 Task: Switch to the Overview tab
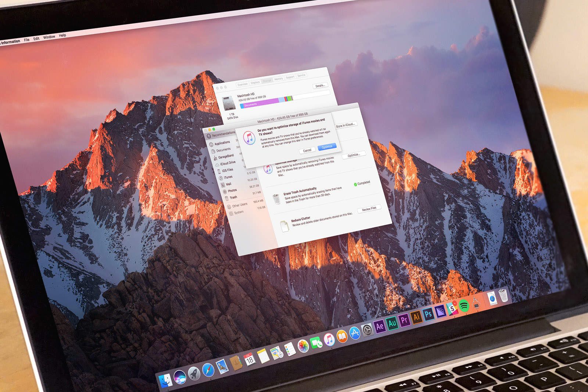[x=243, y=84]
